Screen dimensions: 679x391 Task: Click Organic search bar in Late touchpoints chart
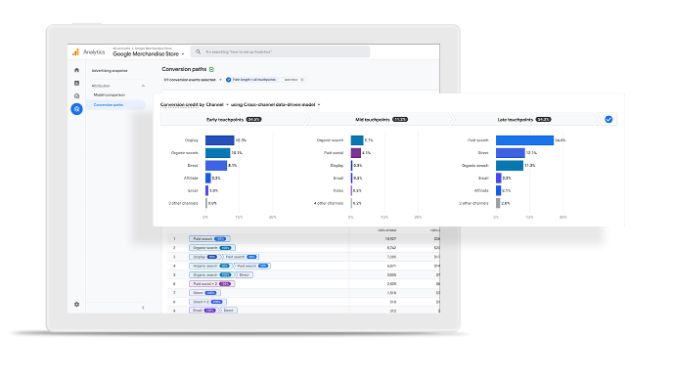(x=509, y=165)
